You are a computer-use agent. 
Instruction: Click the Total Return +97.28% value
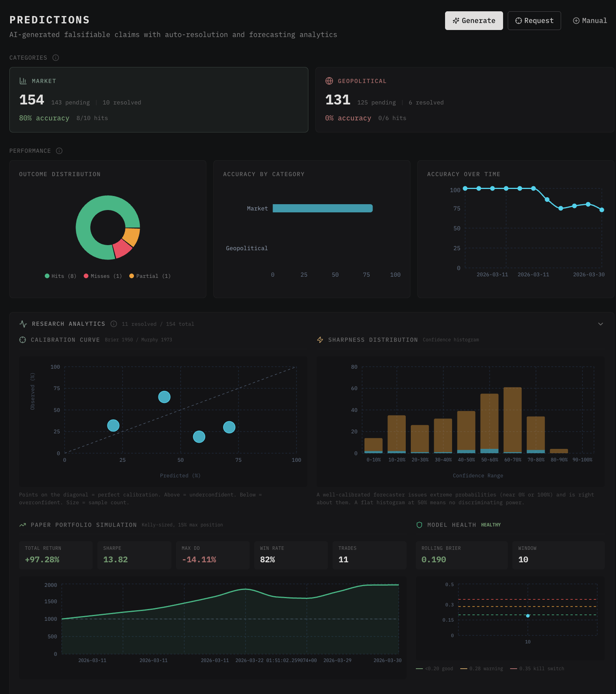(x=42, y=560)
